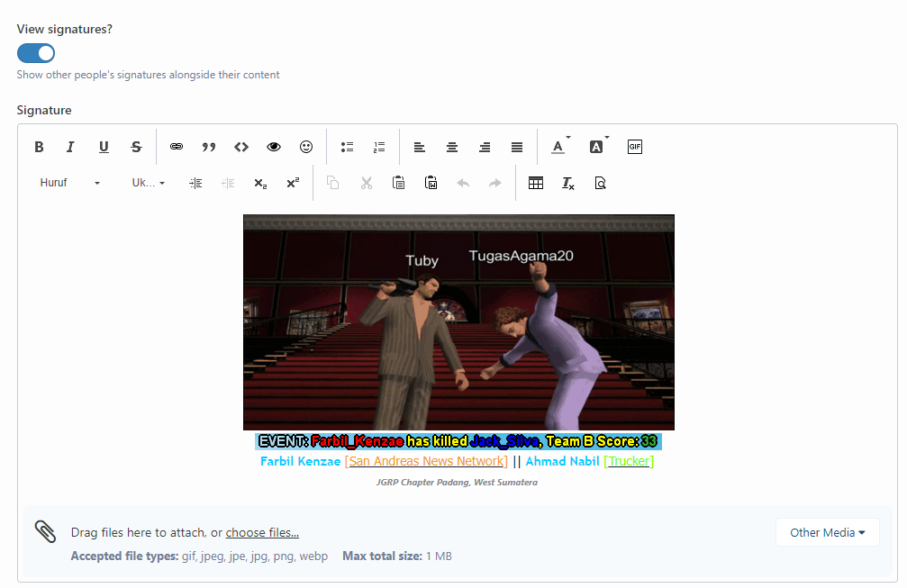Click the cut scissors icon

coord(367,184)
